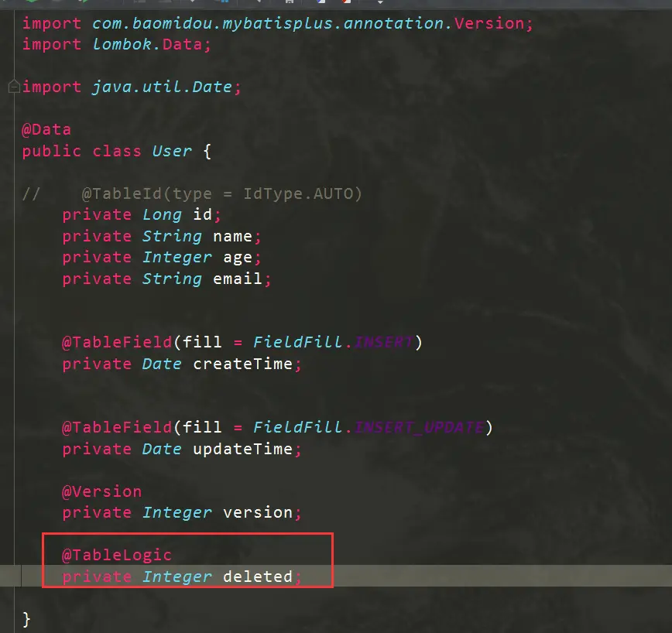This screenshot has width=672, height=633.
Task: Click the field name 'version'
Action: click(x=258, y=512)
